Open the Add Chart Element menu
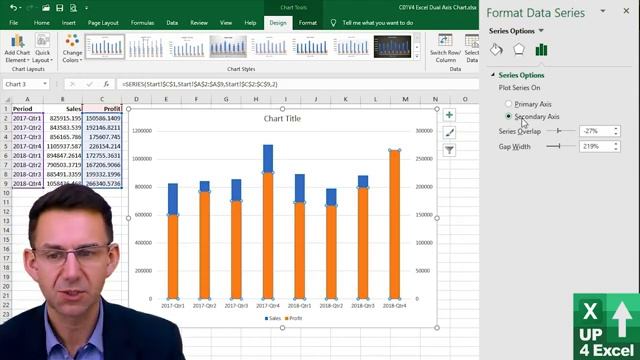640x360 pixels. click(x=18, y=49)
